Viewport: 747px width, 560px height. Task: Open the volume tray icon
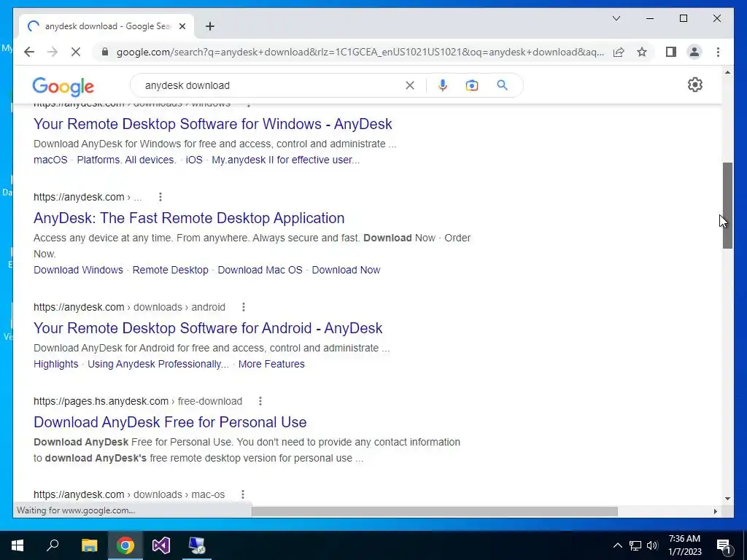pyautogui.click(x=652, y=545)
